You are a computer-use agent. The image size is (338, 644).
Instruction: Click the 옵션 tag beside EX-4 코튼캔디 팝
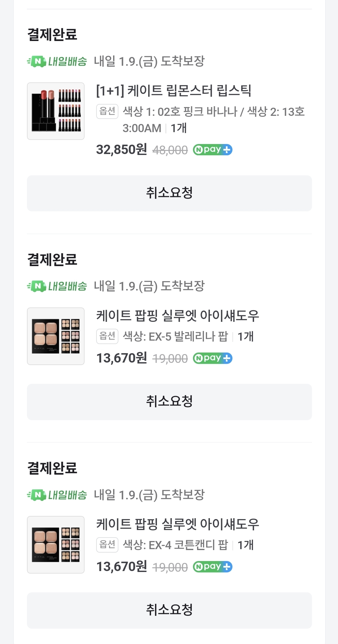pyautogui.click(x=107, y=545)
